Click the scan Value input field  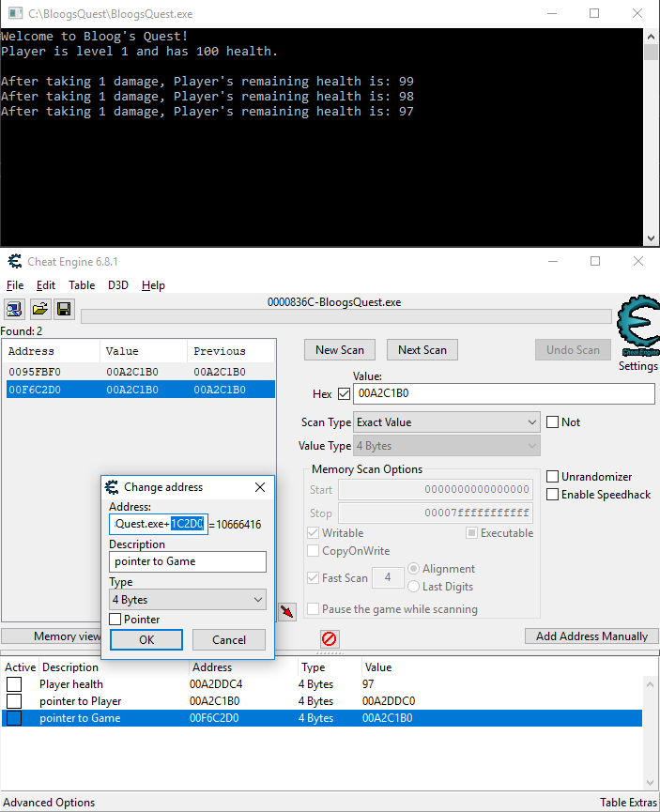(x=503, y=393)
